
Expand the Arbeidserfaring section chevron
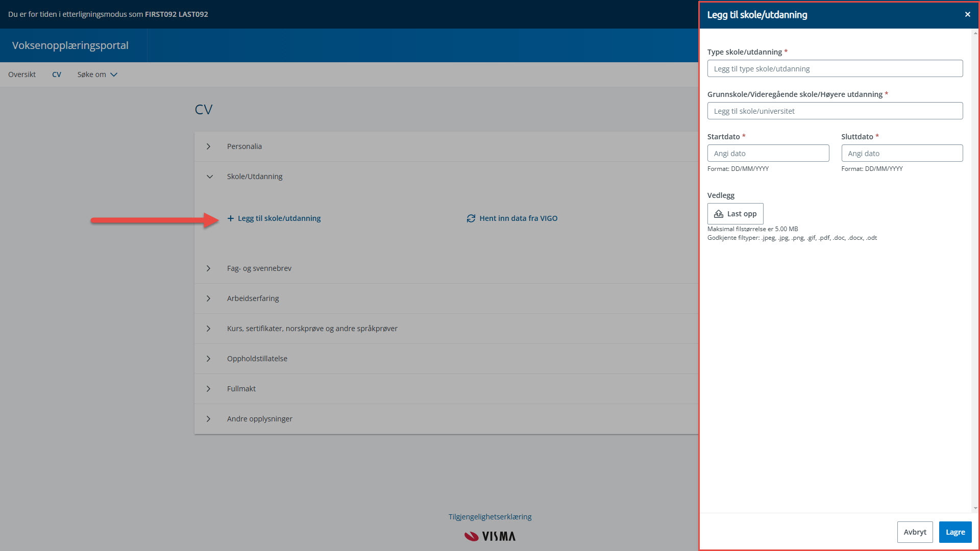tap(209, 298)
